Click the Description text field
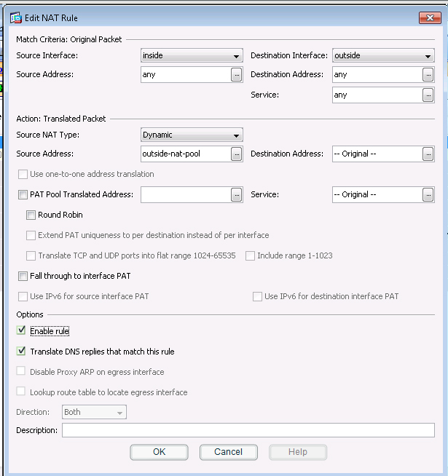 (x=248, y=430)
